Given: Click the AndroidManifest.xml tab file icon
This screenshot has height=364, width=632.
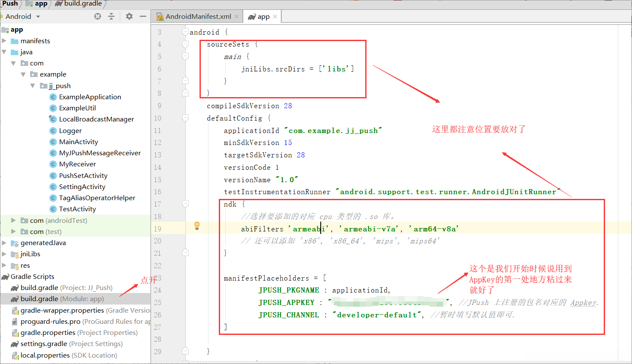Looking at the screenshot, I should click(160, 17).
